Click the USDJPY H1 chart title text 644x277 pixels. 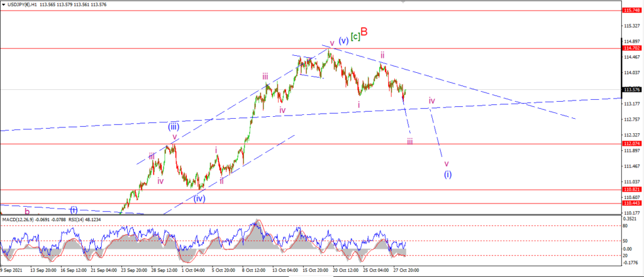23,4
